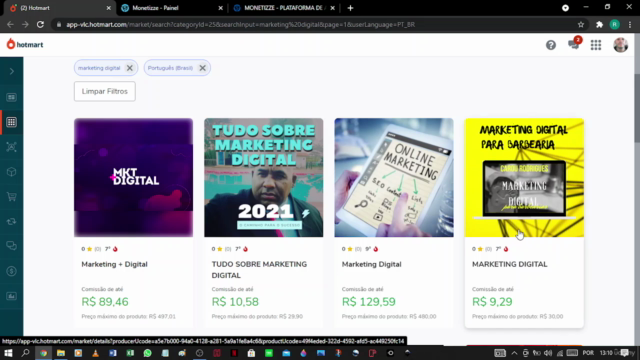Open the refresh arrows icon in sidebar
The image size is (640, 360).
tap(11, 221)
